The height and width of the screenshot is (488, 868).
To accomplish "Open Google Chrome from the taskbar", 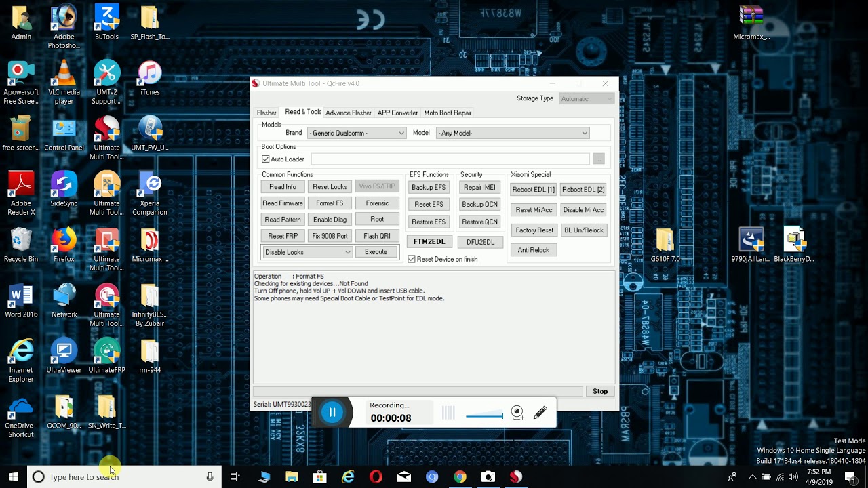I will (460, 476).
